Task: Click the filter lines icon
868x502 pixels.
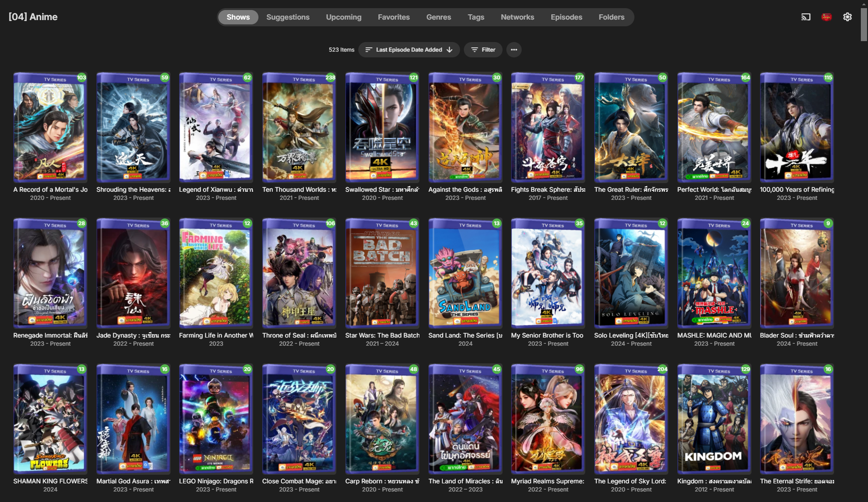Action: 474,50
